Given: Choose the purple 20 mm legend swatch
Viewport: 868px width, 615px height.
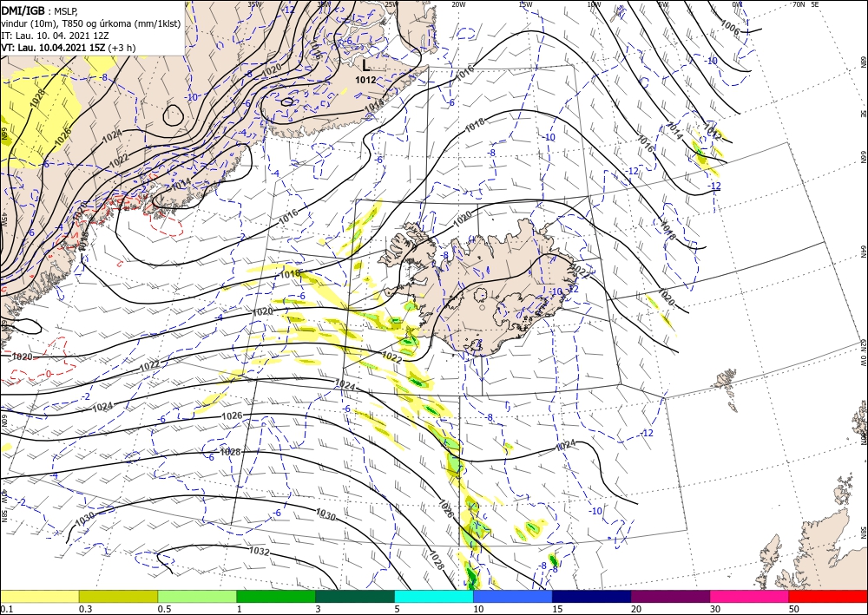Looking at the screenshot, I should pyautogui.click(x=670, y=596).
